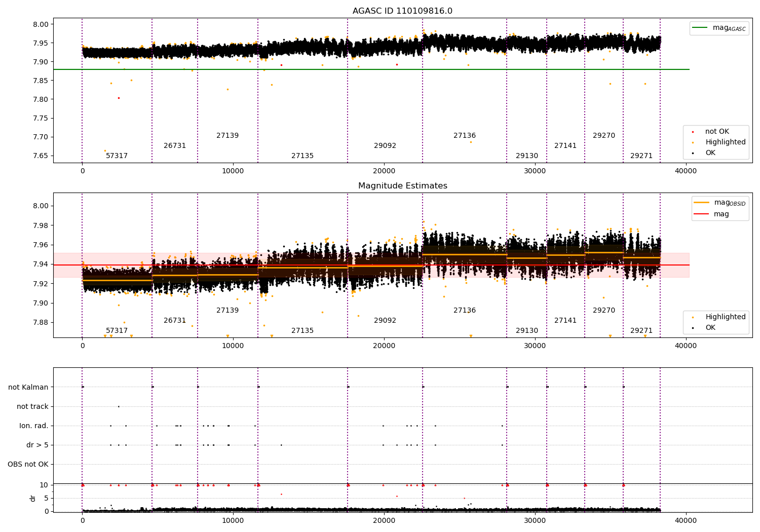Select 27139 label in Magnitude Estimates plot
The width and height of the screenshot is (760, 532).
pyautogui.click(x=227, y=311)
